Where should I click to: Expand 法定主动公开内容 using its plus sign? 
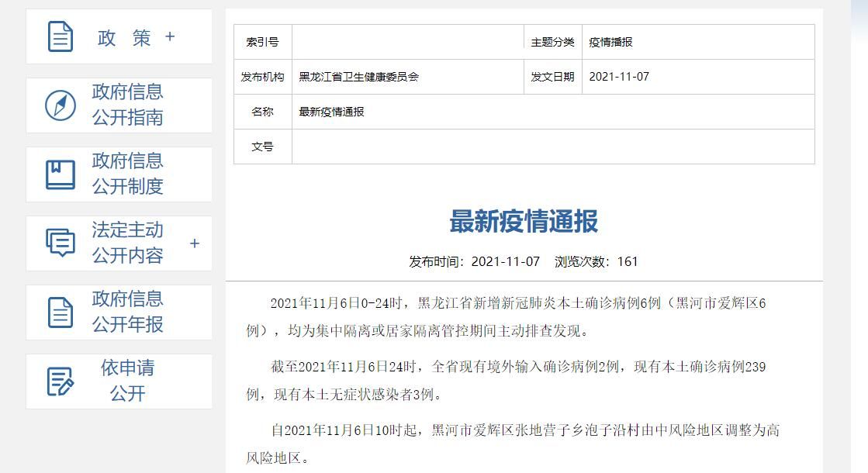(x=195, y=243)
